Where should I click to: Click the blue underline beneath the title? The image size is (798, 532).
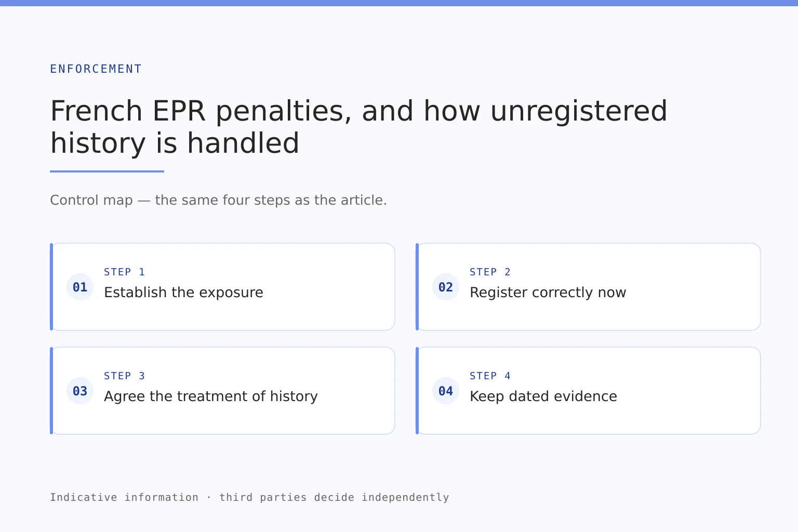pyautogui.click(x=107, y=171)
